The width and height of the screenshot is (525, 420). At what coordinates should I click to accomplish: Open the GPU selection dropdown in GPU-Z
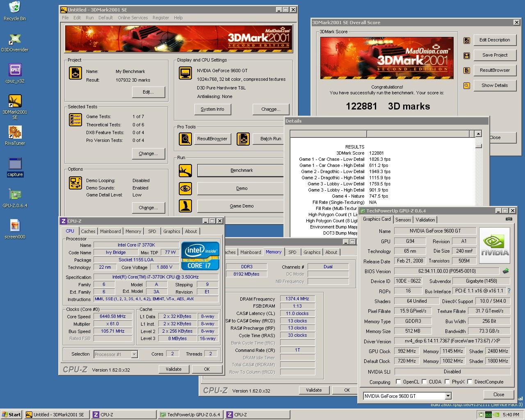coord(448,396)
